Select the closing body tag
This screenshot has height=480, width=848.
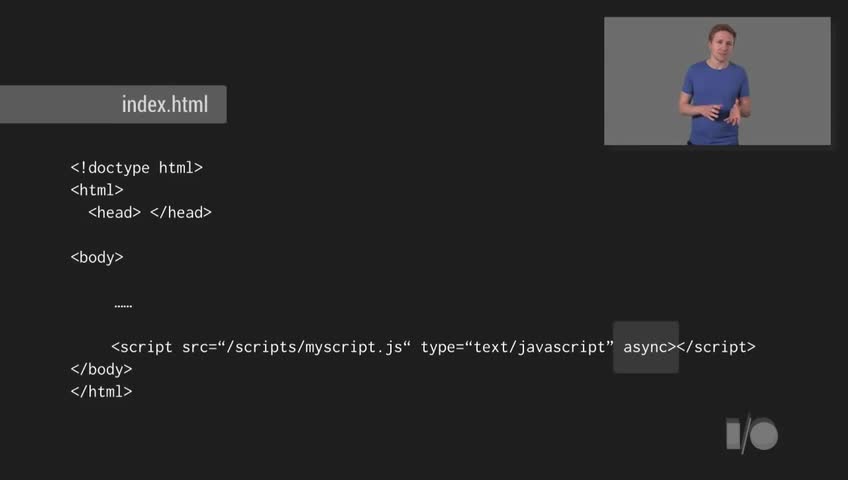coord(101,369)
